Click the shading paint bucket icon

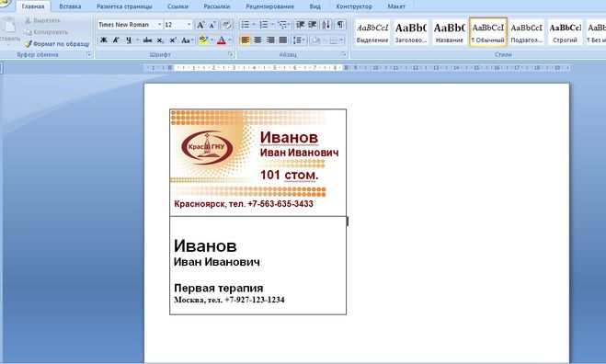pos(315,40)
